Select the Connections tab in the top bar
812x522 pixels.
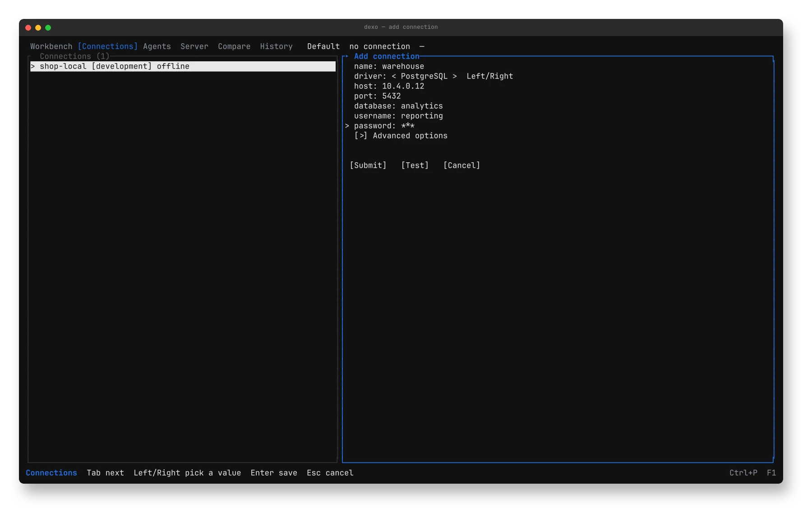[x=107, y=46]
